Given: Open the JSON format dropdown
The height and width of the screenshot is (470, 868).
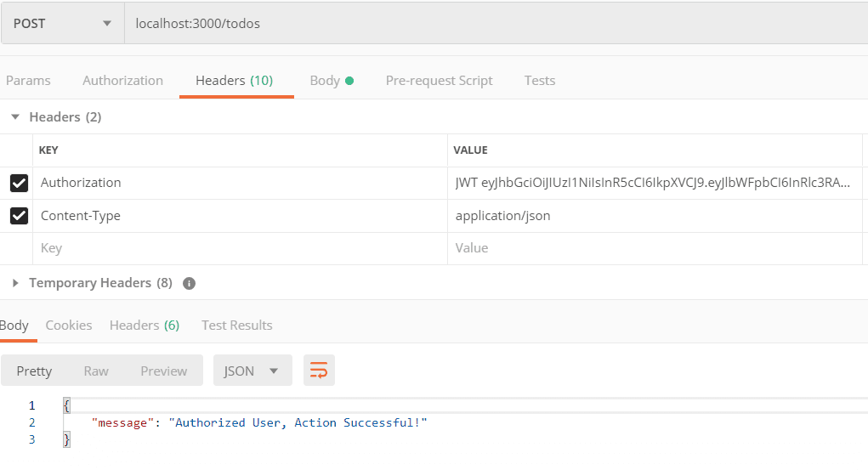Looking at the screenshot, I should click(x=252, y=371).
